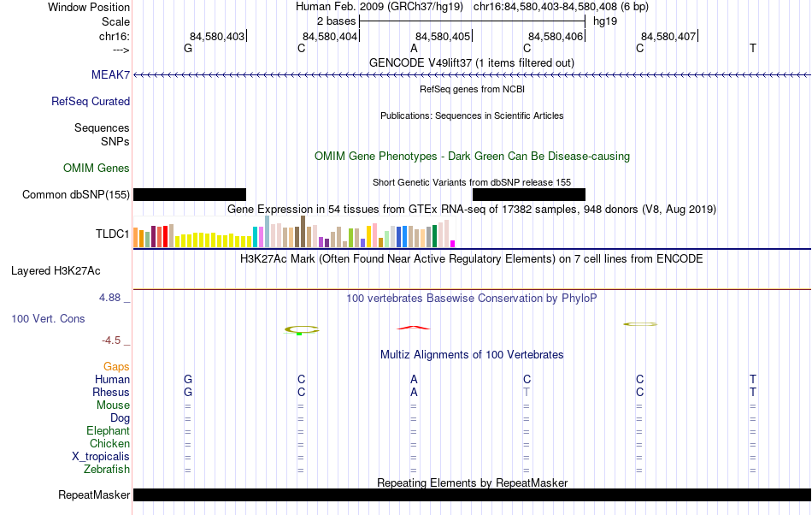Image resolution: width=812 pixels, height=515 pixels.
Task: Select the Mouse species label
Action: (x=113, y=405)
